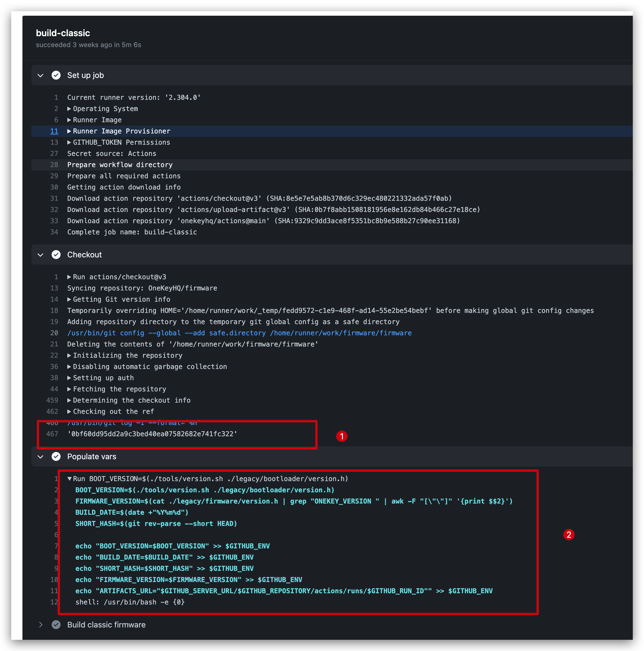The width and height of the screenshot is (644, 651).
Task: Select the Populate vars step header
Action: 91,457
